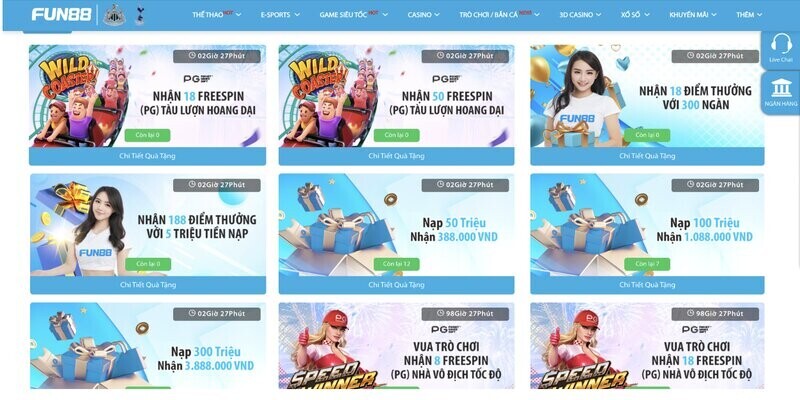800x400 pixels.
Task: Open the E-Sports menu
Action: click(280, 15)
